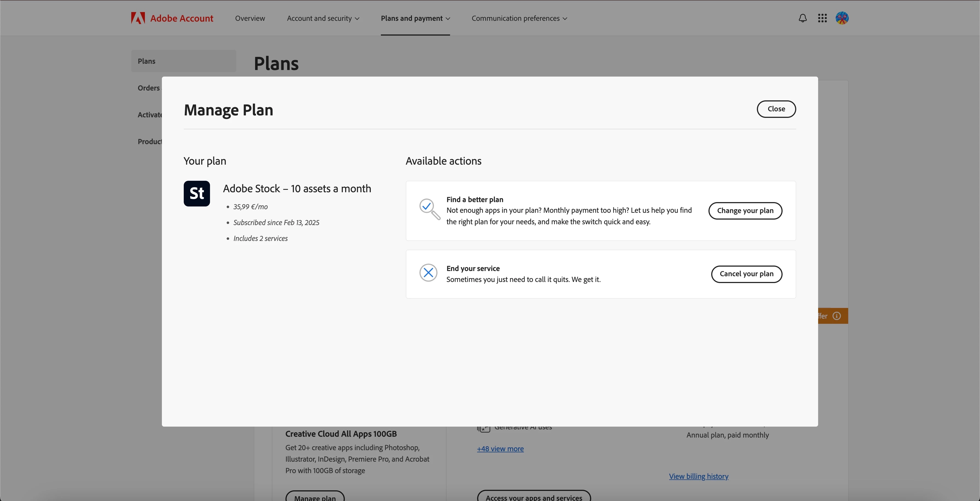Image resolution: width=980 pixels, height=501 pixels.
Task: Click the Adobe Account title text
Action: pos(182,18)
